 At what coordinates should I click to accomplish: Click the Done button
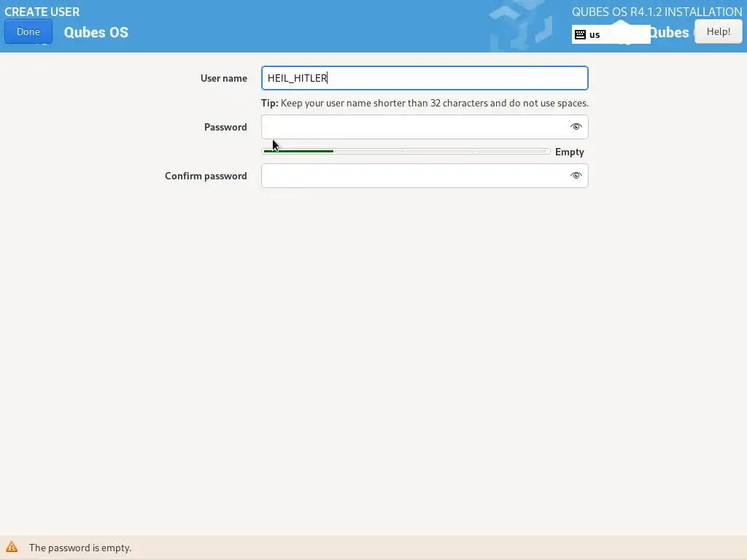click(x=28, y=31)
